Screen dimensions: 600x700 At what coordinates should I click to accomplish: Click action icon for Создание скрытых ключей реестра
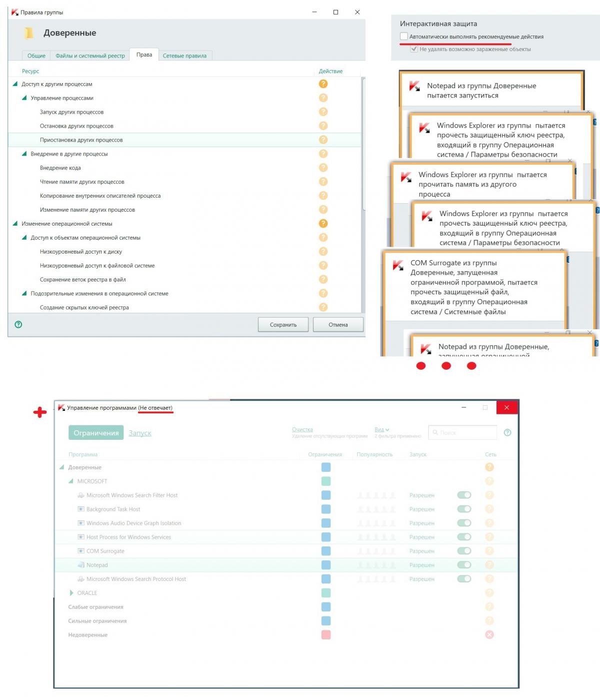pos(323,307)
